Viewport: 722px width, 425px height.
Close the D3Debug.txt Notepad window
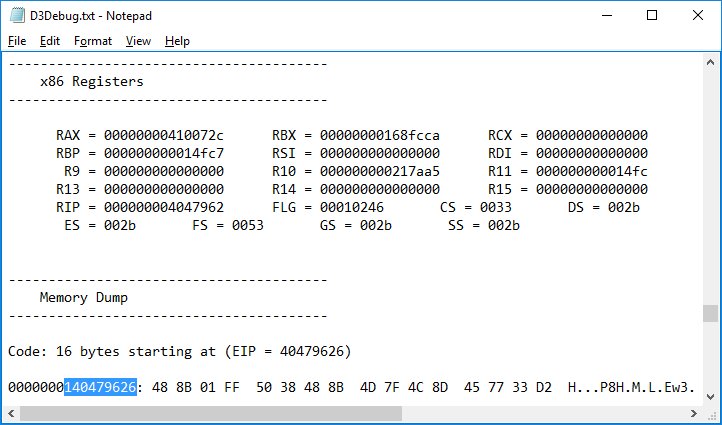(698, 15)
